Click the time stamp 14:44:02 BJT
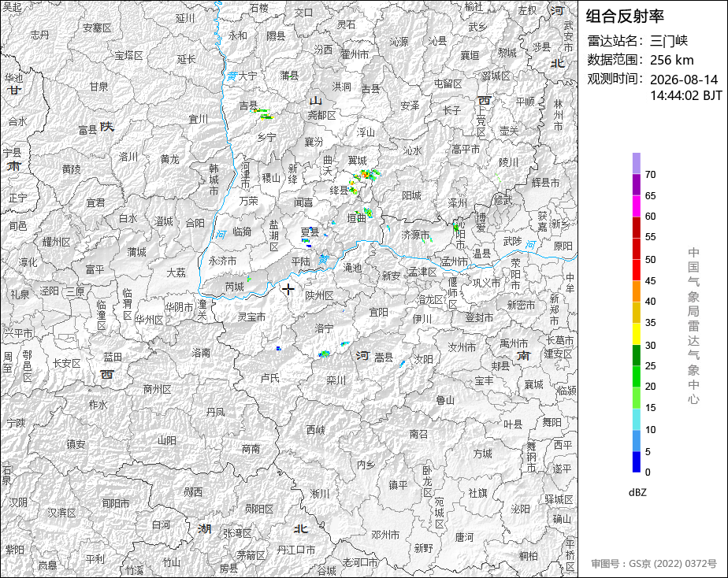The height and width of the screenshot is (578, 728). 686,95
